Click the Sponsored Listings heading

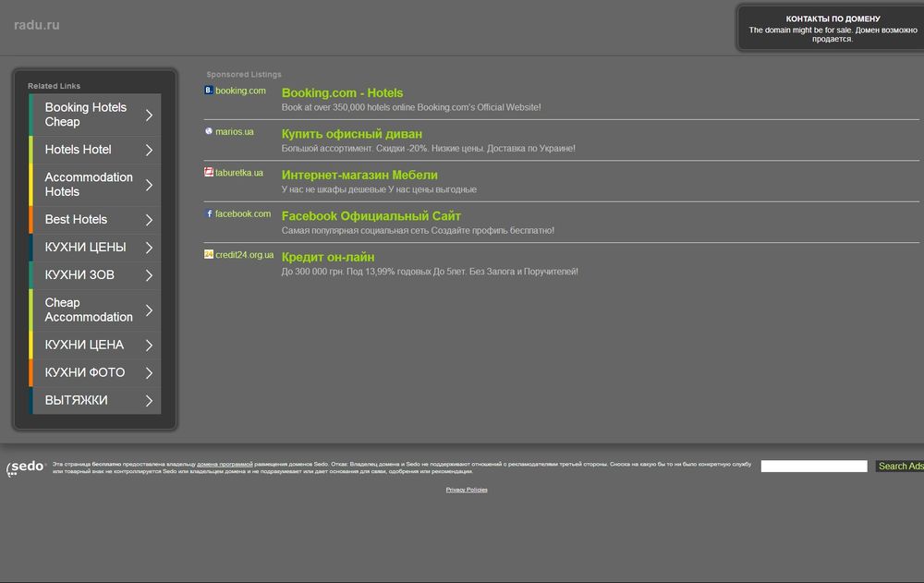tap(244, 74)
